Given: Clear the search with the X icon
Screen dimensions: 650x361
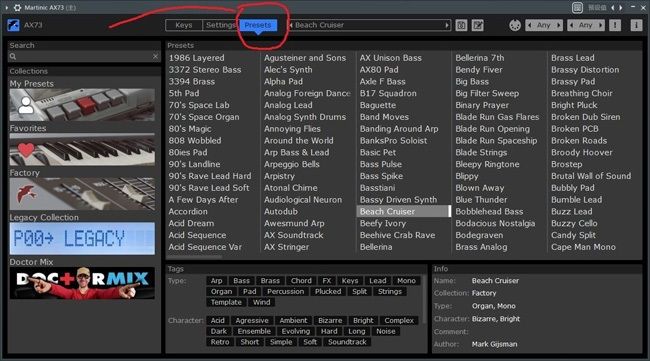Looking at the screenshot, I should (x=155, y=56).
